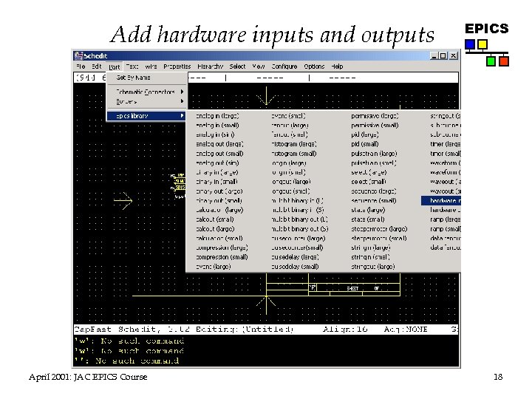Open the File menu

[x=81, y=66]
